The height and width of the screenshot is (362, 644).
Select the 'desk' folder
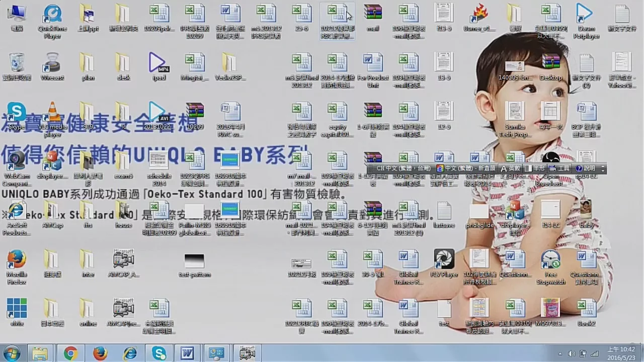(123, 66)
